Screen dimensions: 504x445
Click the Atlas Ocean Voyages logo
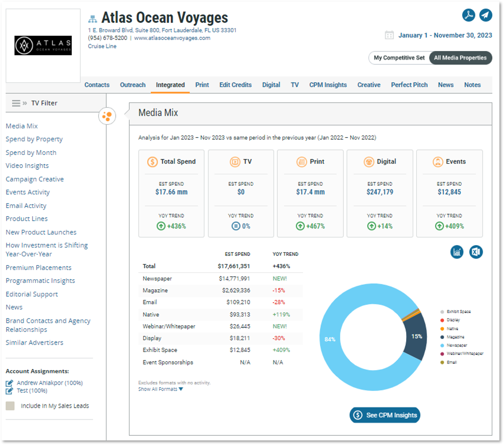[x=43, y=45]
